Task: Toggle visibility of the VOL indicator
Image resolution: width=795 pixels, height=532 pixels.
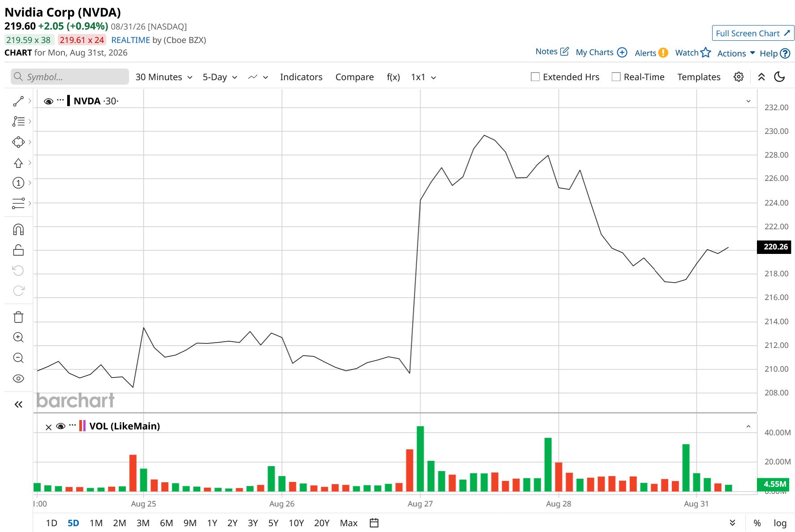Action: tap(61, 426)
